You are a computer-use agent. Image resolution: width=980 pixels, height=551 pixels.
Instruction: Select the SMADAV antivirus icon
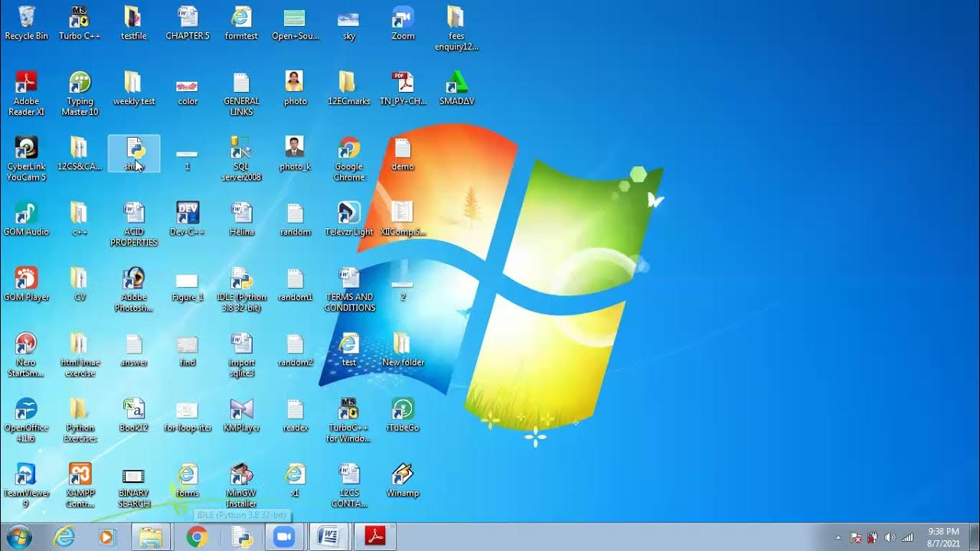pos(457,88)
